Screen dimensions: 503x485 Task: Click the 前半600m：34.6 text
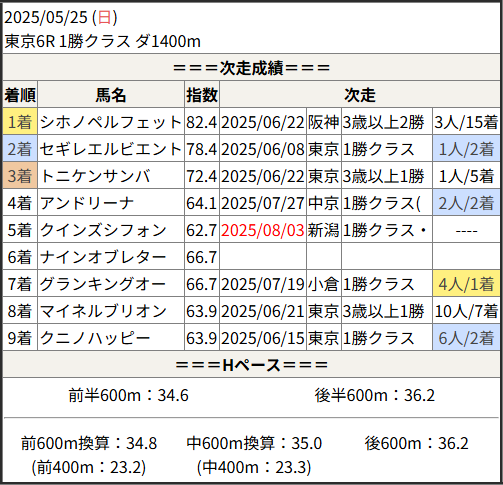129,395
